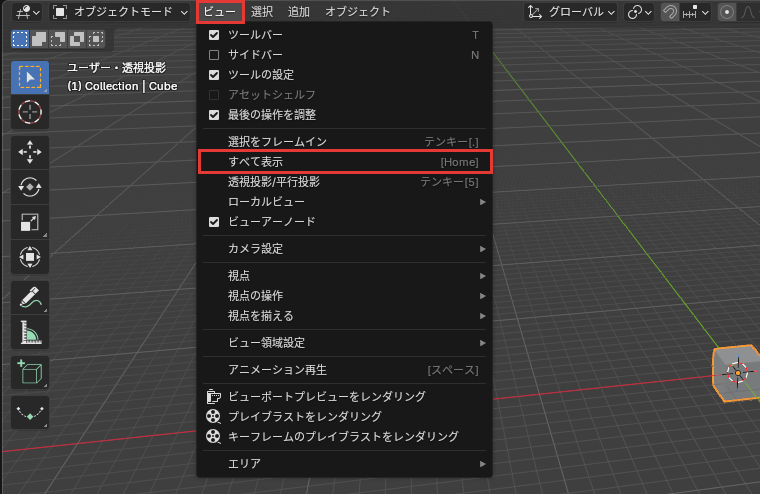Set selection mode to new selection
The height and width of the screenshot is (494, 760).
20,39
